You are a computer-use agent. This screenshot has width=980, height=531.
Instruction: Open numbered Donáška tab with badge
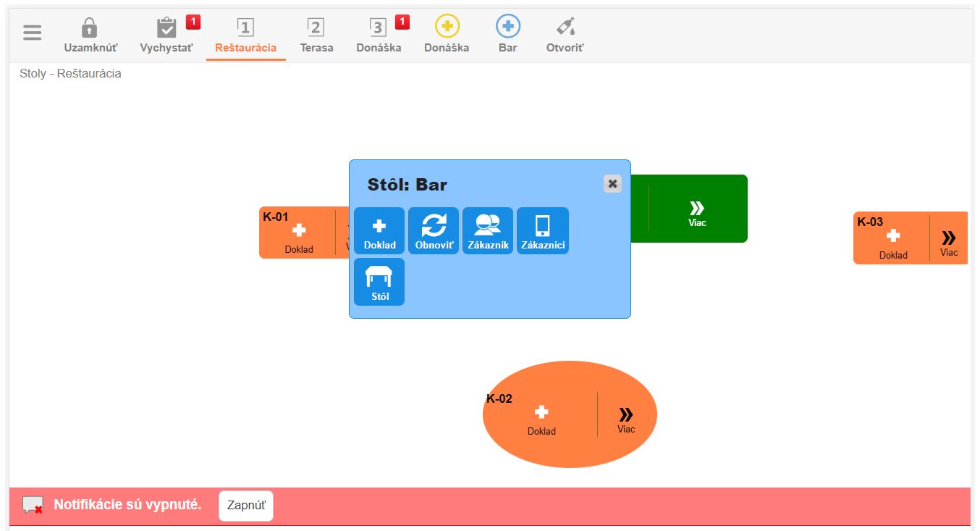[x=378, y=36]
